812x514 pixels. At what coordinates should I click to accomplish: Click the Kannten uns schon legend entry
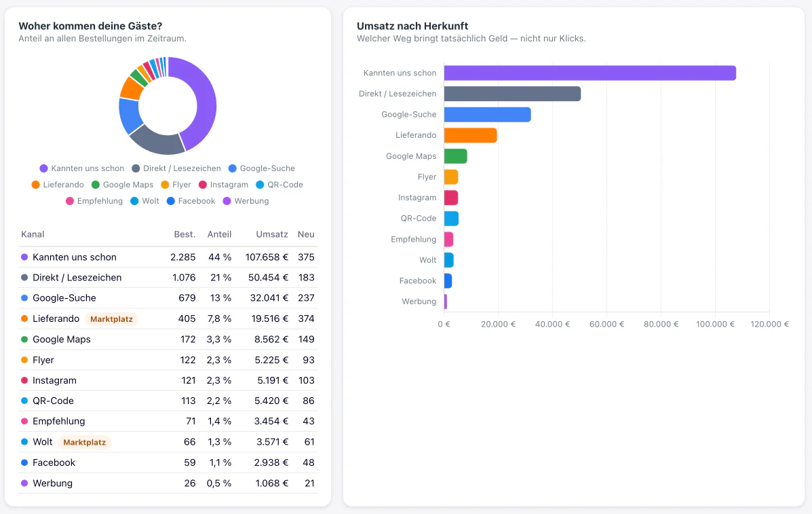(x=82, y=168)
